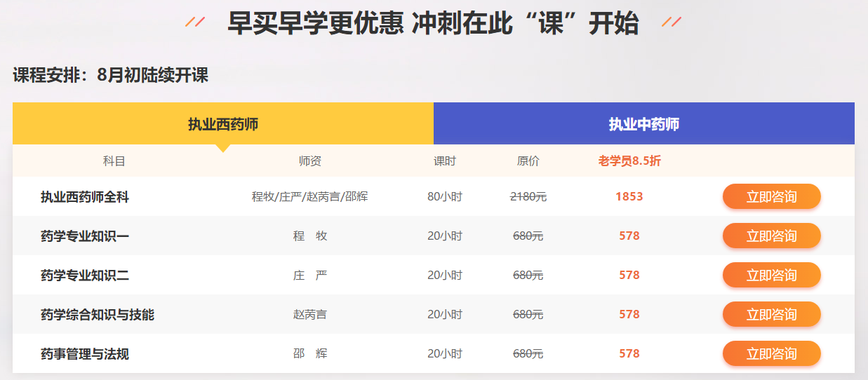This screenshot has height=380, width=868.
Task: Click the 课程安排 8月初陆续开课 text
Action: pos(110,75)
